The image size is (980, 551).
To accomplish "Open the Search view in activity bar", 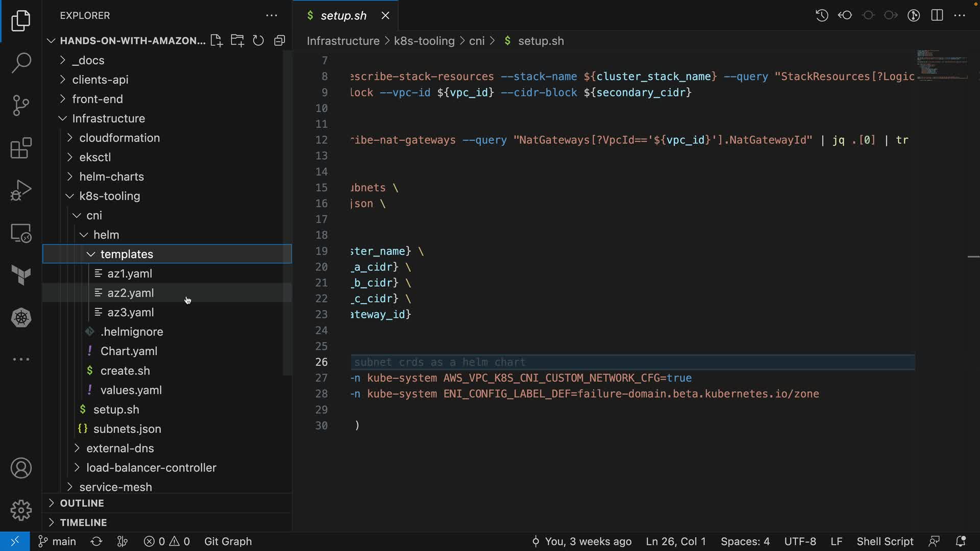I will 21,63.
